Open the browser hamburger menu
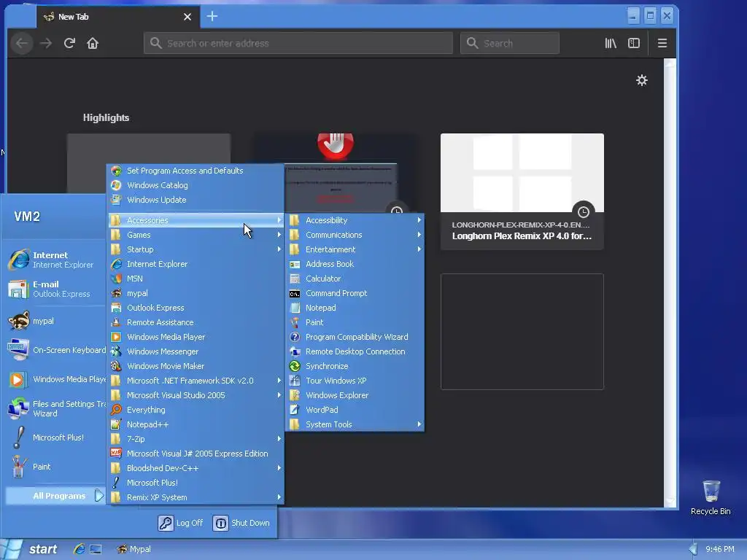This screenshot has height=560, width=747. tap(662, 43)
